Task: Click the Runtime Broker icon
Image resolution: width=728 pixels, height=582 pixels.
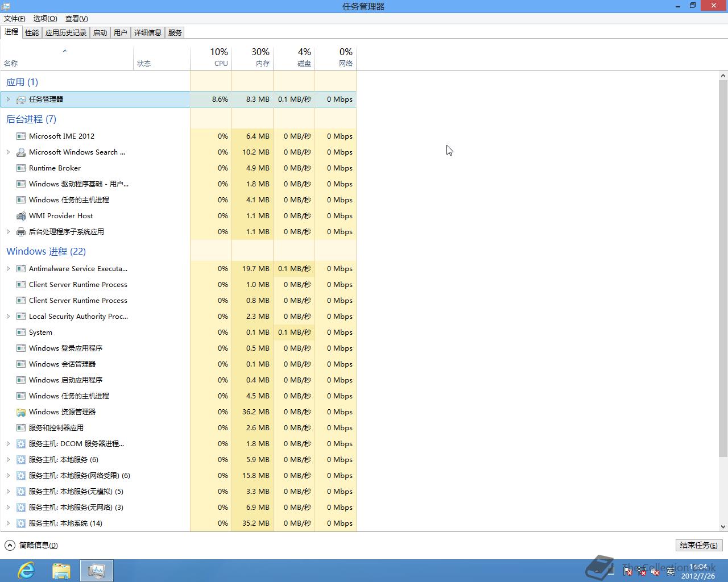Action: point(21,168)
